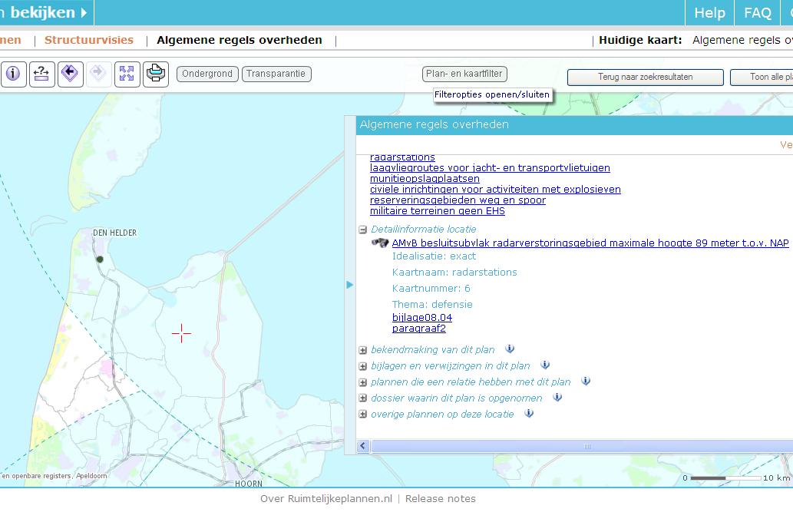
Task: Click Terug naar zoekresultaten button
Action: pyautogui.click(x=645, y=77)
